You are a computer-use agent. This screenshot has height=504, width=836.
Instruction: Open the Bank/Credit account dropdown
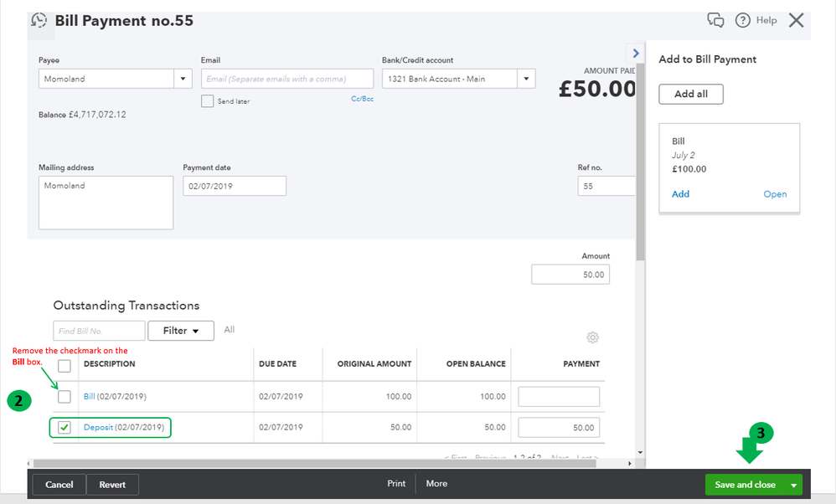pyautogui.click(x=526, y=79)
